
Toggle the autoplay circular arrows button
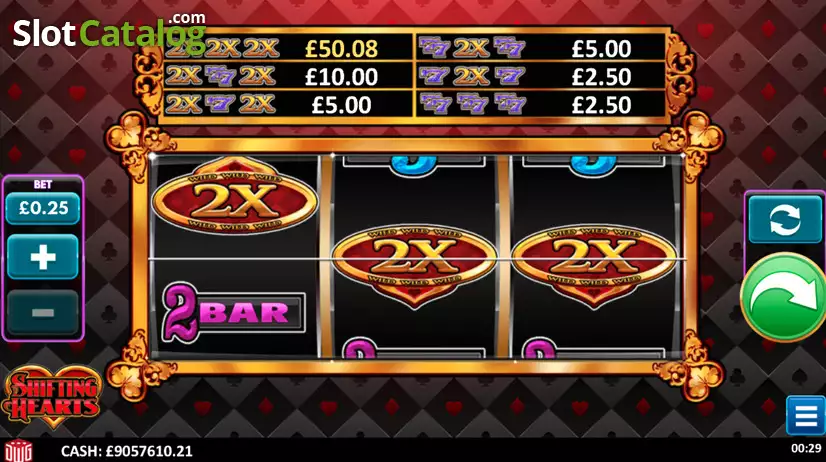(785, 219)
